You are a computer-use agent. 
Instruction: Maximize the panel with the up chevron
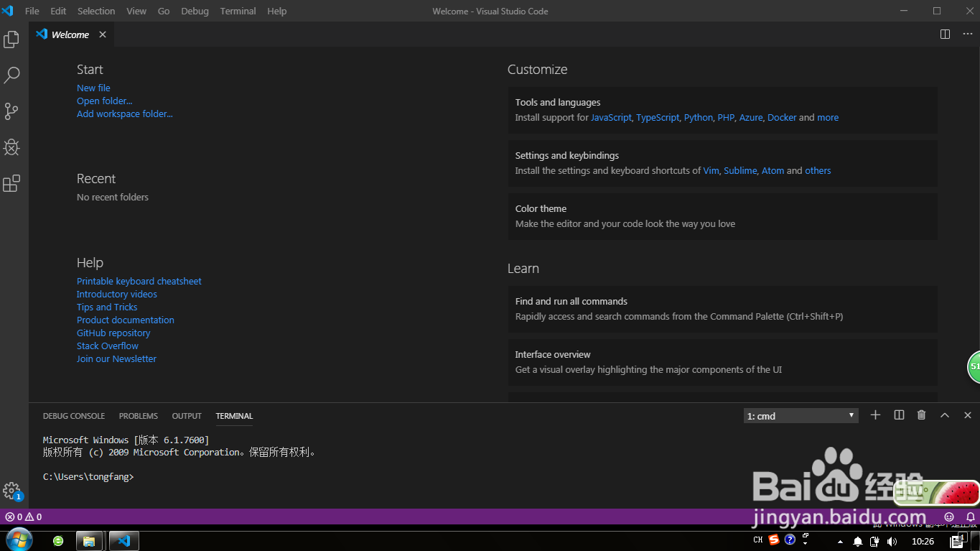945,415
